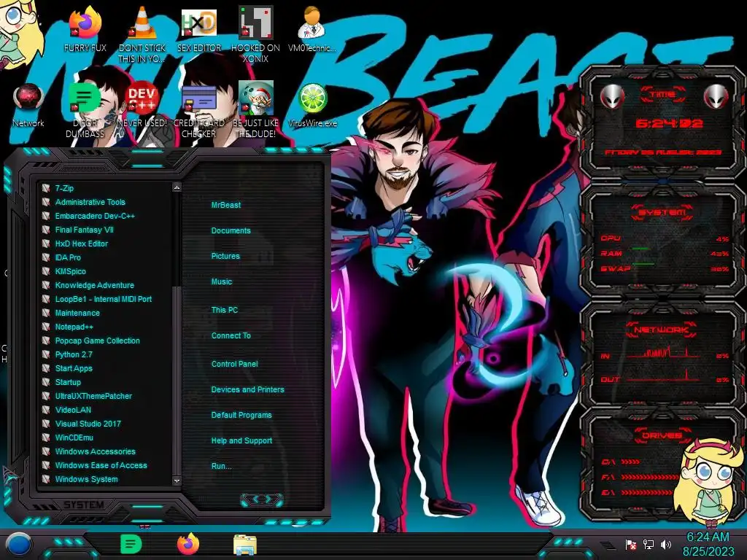Open the Python 2.7 folder
Image resolution: width=747 pixels, height=560 pixels.
tap(74, 354)
